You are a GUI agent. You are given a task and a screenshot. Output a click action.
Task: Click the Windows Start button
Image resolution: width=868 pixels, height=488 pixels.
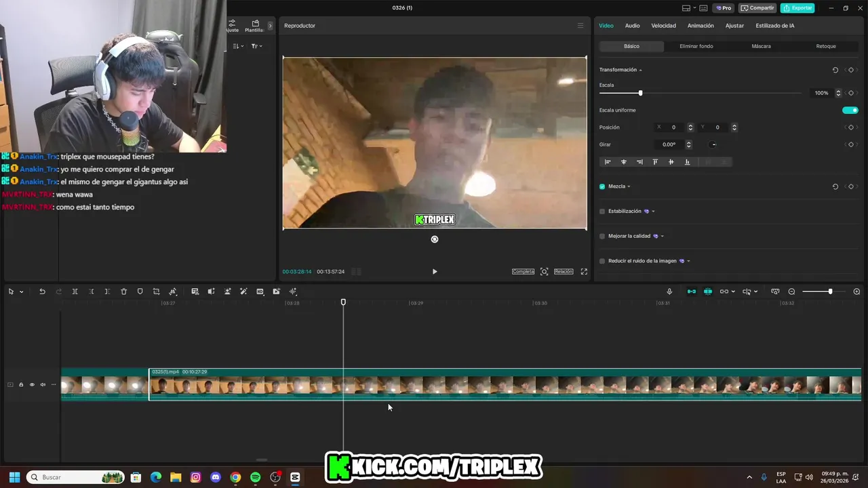tap(14, 477)
